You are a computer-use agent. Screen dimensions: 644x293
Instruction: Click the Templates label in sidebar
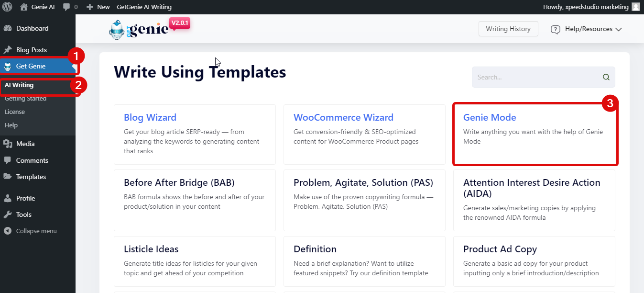(31, 177)
